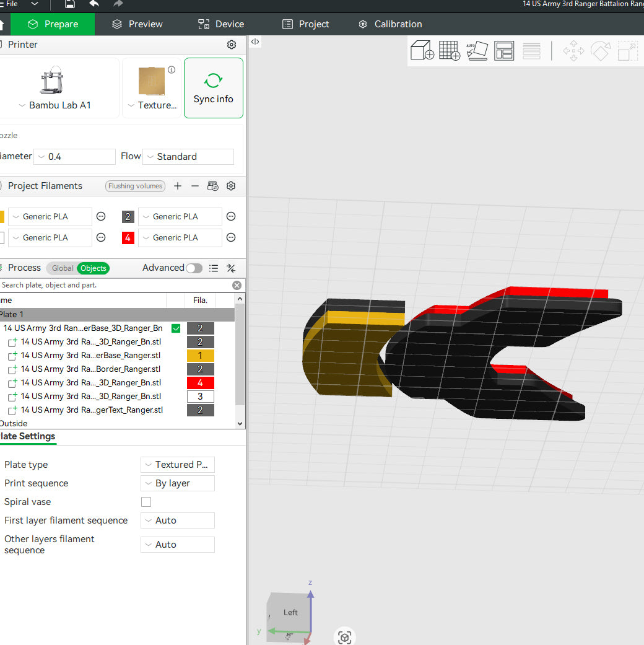Image resolution: width=644 pixels, height=645 pixels.
Task: Enable the Spiral vase checkbox
Action: coord(146,502)
